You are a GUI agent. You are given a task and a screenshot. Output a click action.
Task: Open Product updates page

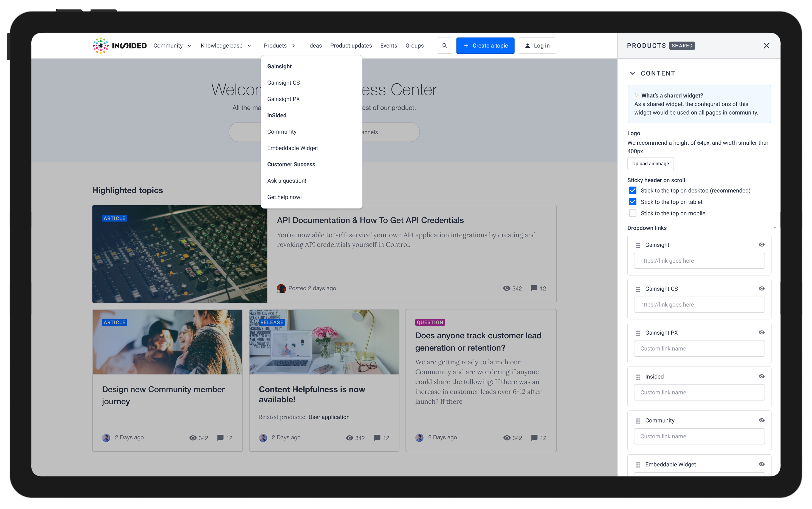(351, 46)
